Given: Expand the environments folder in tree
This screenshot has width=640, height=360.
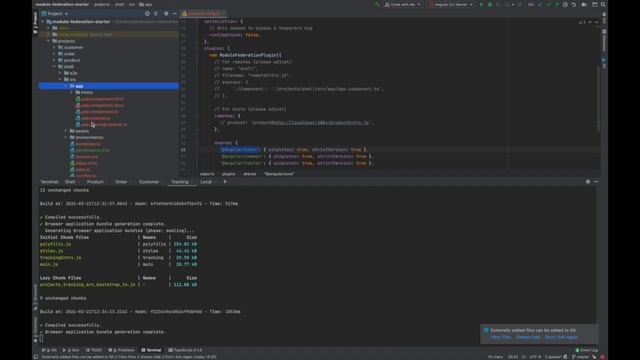Looking at the screenshot, I should (66, 138).
